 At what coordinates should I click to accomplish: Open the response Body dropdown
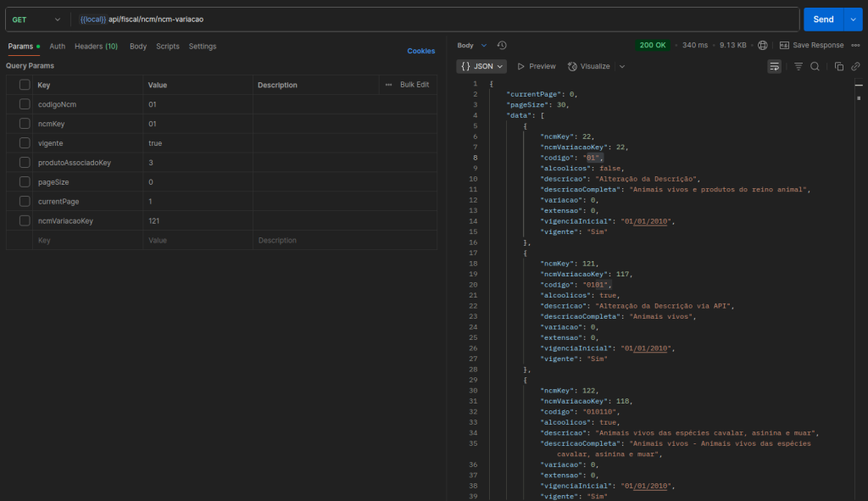(x=471, y=46)
